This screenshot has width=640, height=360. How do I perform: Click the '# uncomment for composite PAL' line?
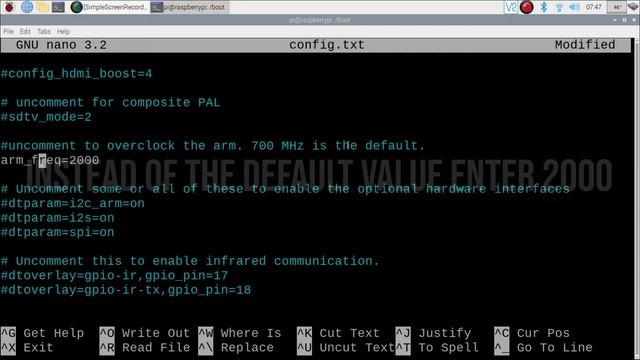tap(110, 102)
